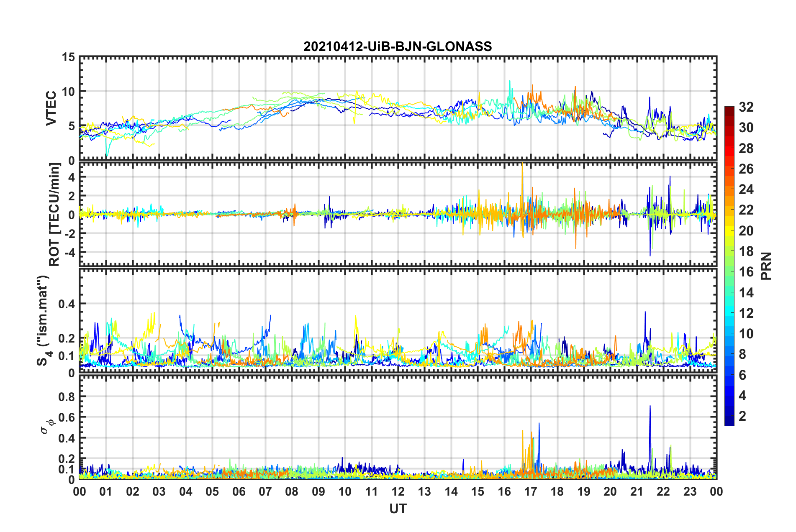
Task: Click the x-axis tick label 12
Action: 398,491
